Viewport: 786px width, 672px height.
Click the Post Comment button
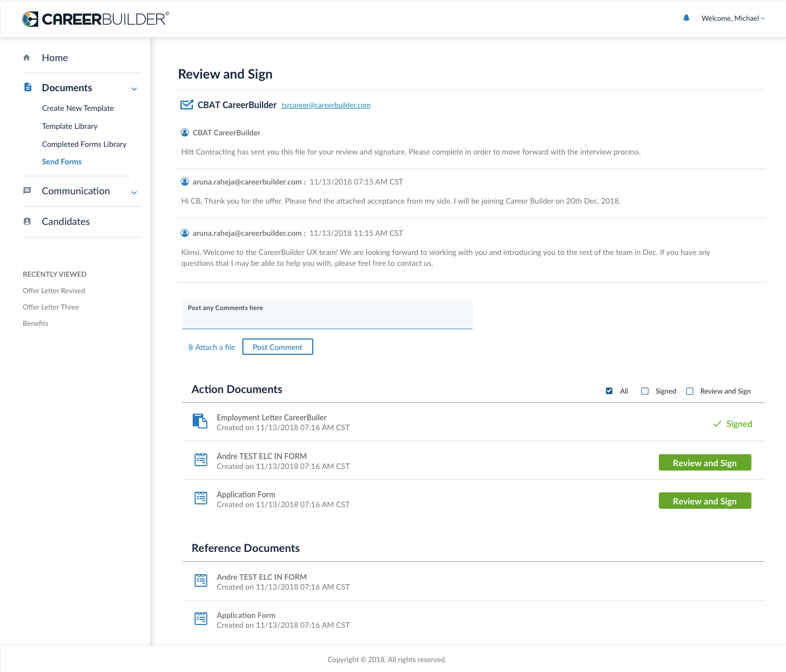tap(278, 347)
